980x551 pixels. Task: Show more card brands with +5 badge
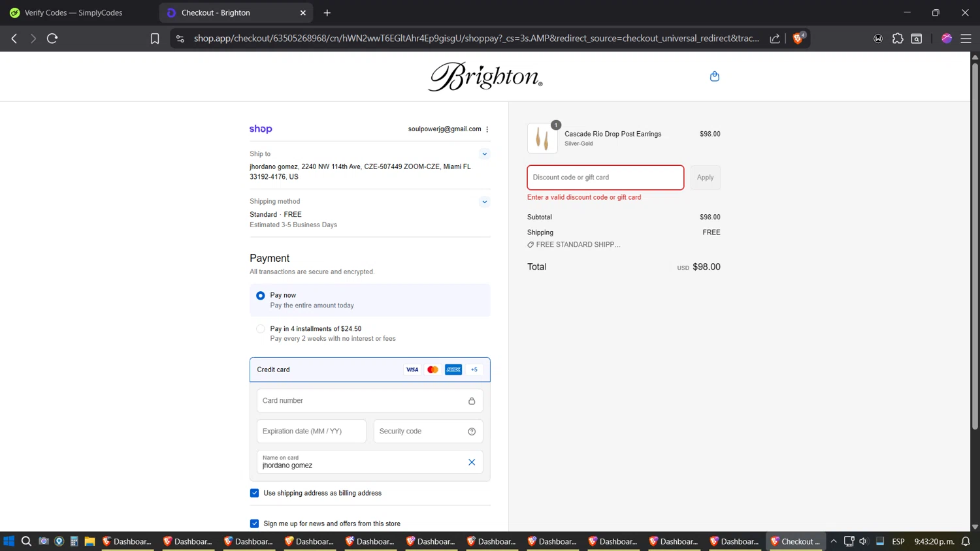(x=474, y=370)
